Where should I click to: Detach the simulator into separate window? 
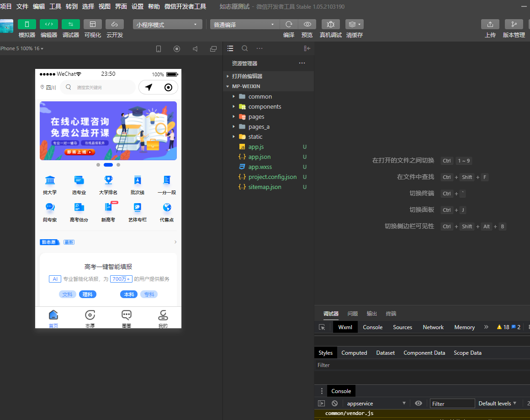pyautogui.click(x=213, y=49)
